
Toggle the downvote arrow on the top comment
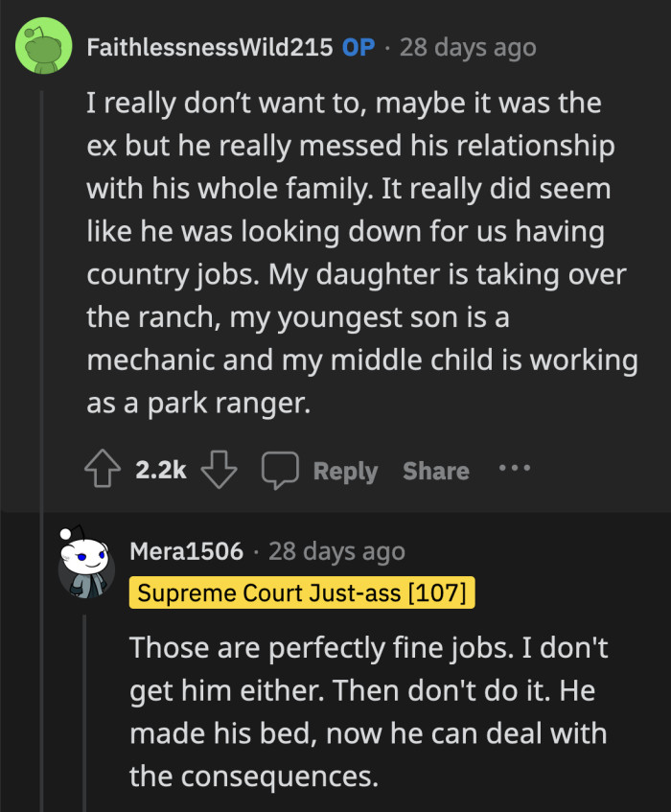click(x=219, y=472)
